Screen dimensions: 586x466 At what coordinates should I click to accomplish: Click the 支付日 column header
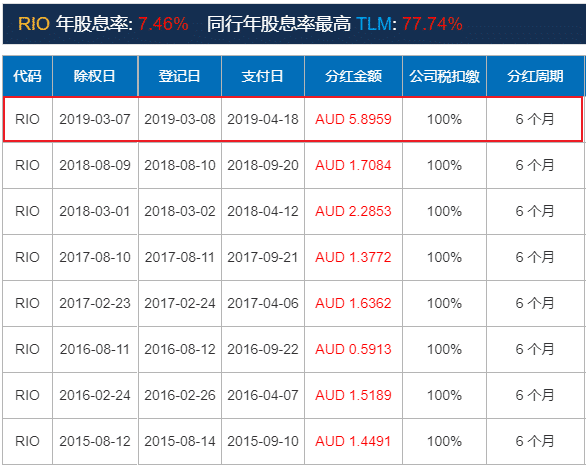263,76
